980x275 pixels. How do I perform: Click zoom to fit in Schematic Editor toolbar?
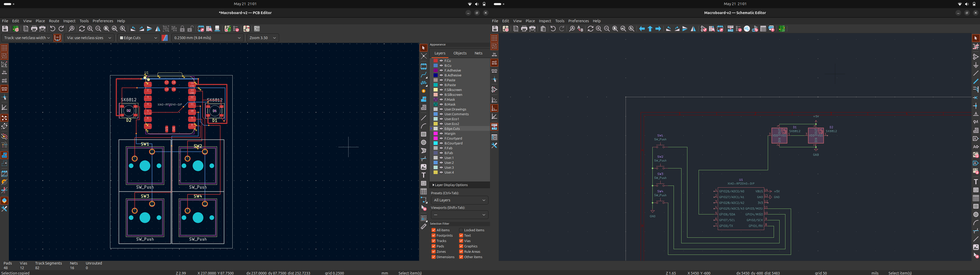(615, 29)
